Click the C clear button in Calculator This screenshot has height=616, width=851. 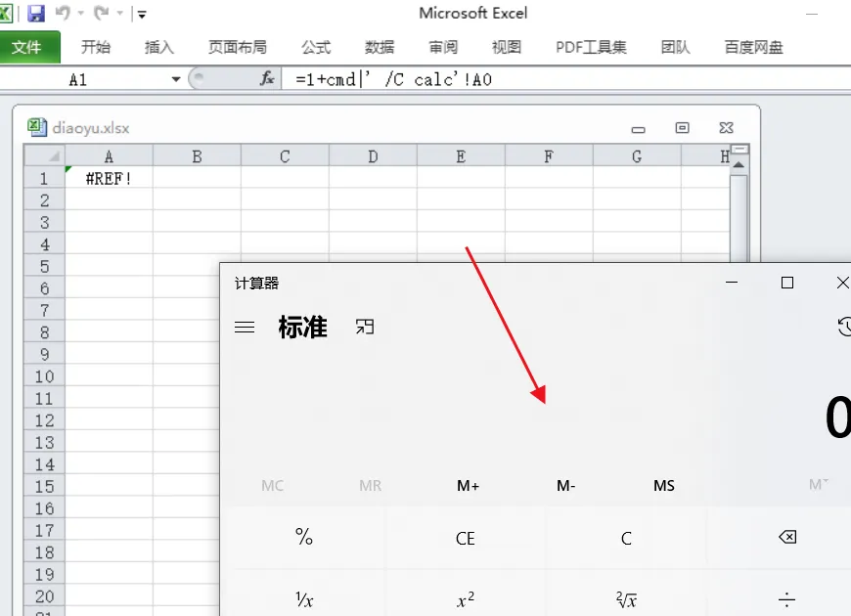coord(626,538)
